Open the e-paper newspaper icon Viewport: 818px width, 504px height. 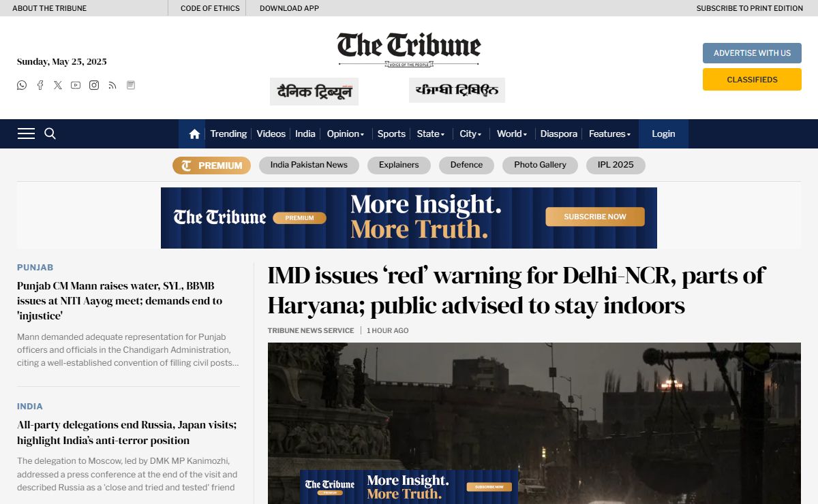pos(131,85)
